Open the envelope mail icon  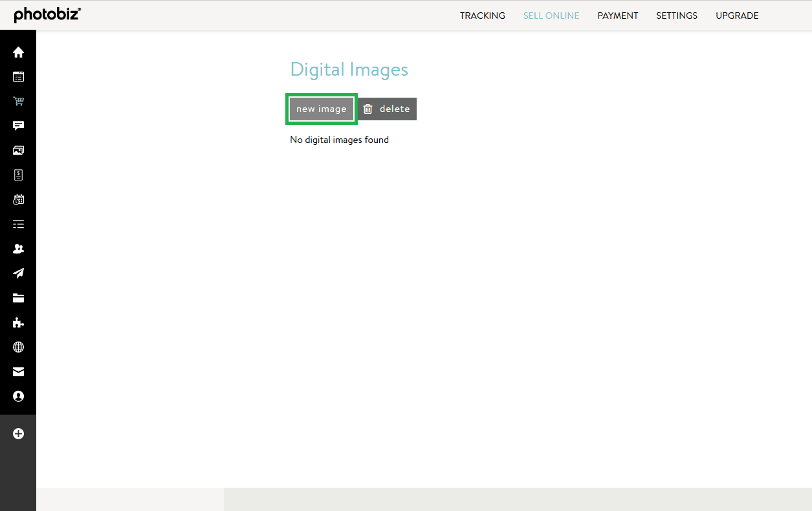point(18,372)
